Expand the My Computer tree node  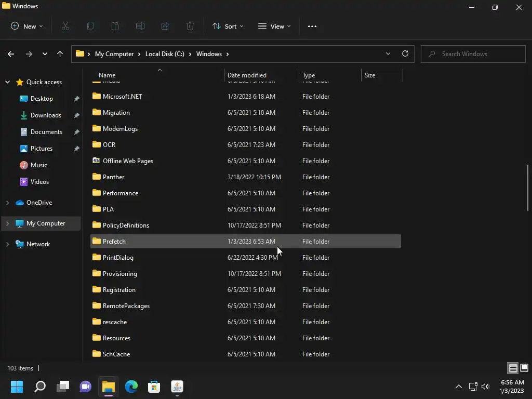[x=7, y=223]
